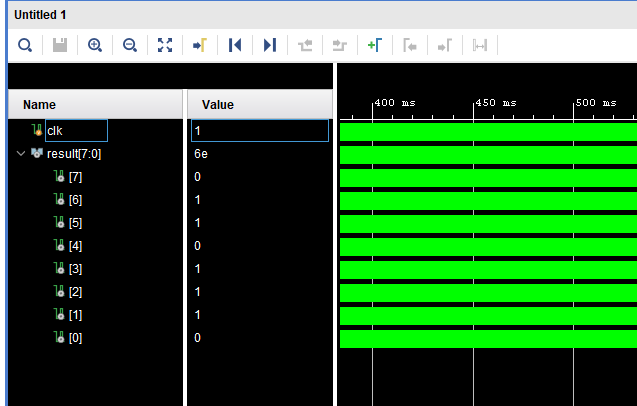The width and height of the screenshot is (637, 406).
Task: Select bit [4] of result
Action: 75,246
